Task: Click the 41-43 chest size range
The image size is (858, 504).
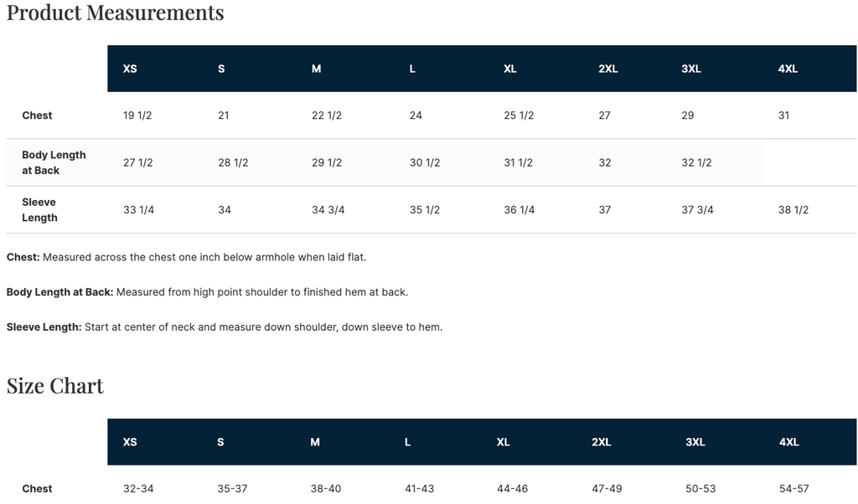Action: [x=419, y=489]
